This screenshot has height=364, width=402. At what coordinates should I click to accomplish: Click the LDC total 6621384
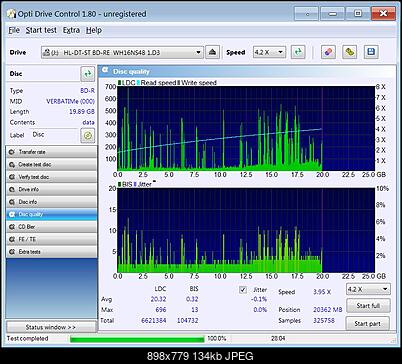pyautogui.click(x=154, y=320)
